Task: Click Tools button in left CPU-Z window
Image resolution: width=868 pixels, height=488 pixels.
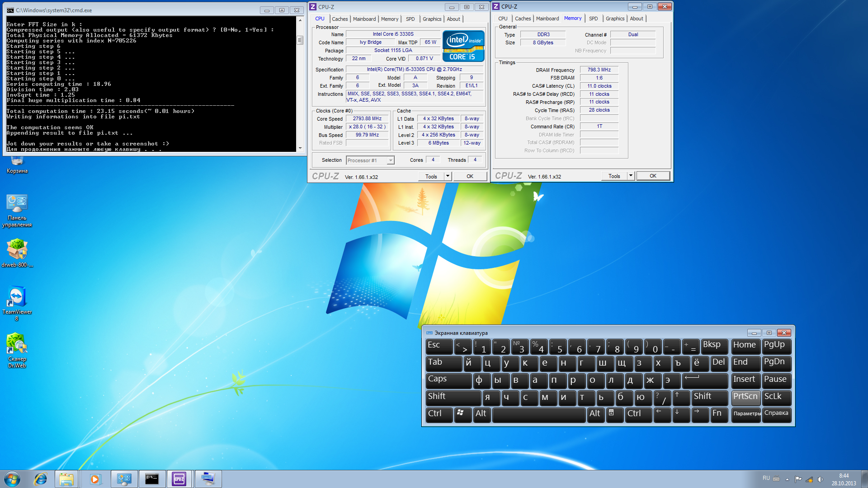Action: 431,176
